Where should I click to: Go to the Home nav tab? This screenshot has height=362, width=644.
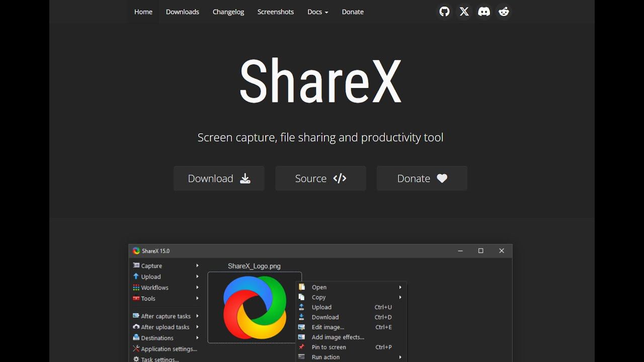[143, 12]
